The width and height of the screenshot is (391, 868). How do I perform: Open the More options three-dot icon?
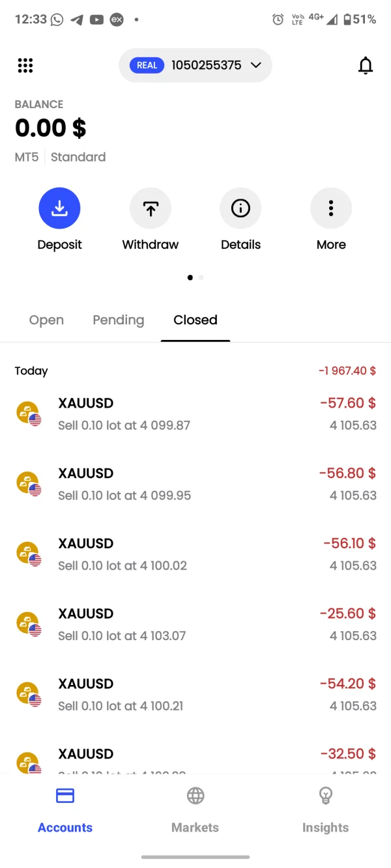331,208
